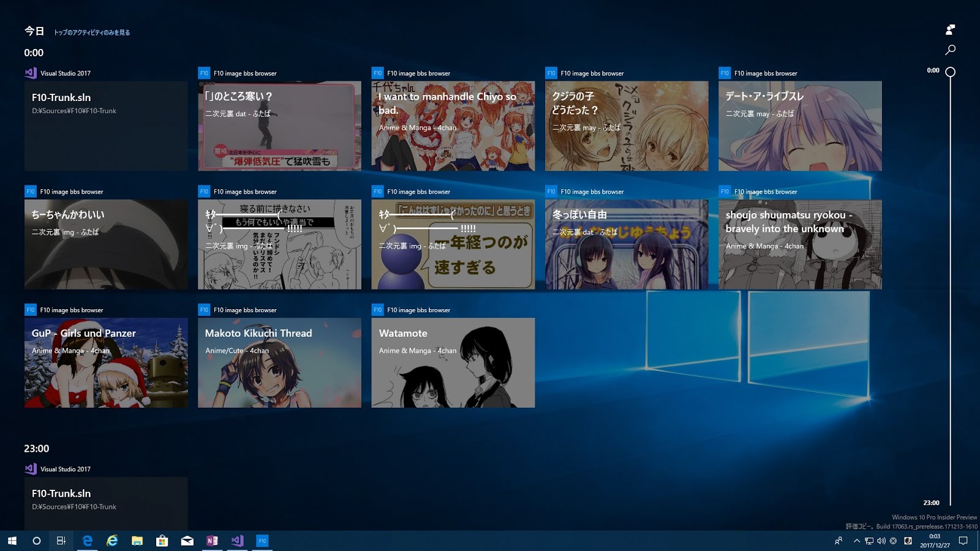980x551 pixels.
Task: Launch Microsoft Edge from the taskbar
Action: pyautogui.click(x=88, y=541)
